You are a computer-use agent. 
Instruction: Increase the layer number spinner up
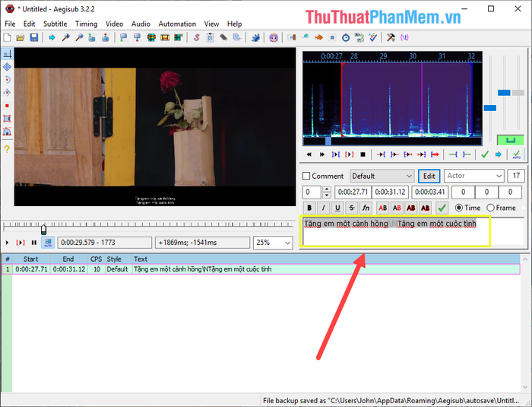tap(326, 189)
